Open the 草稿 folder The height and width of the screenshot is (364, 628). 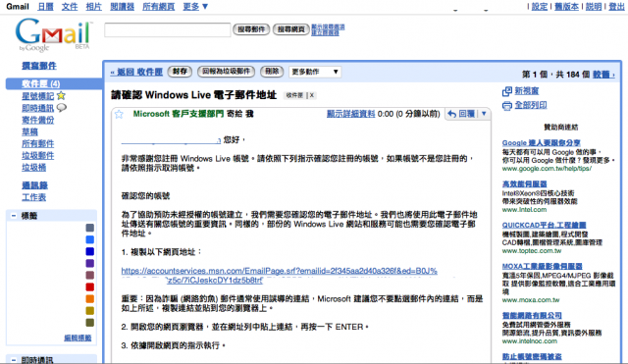click(29, 131)
